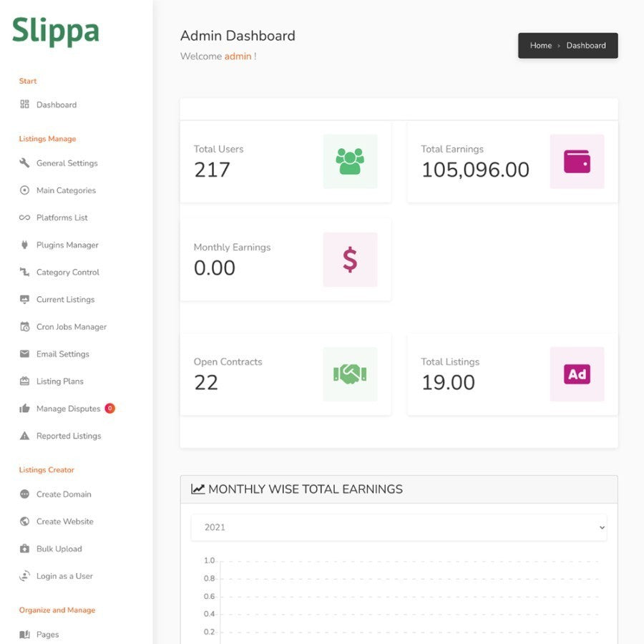Click the Total Earnings wallet icon
This screenshot has height=644, width=644.
point(577,162)
